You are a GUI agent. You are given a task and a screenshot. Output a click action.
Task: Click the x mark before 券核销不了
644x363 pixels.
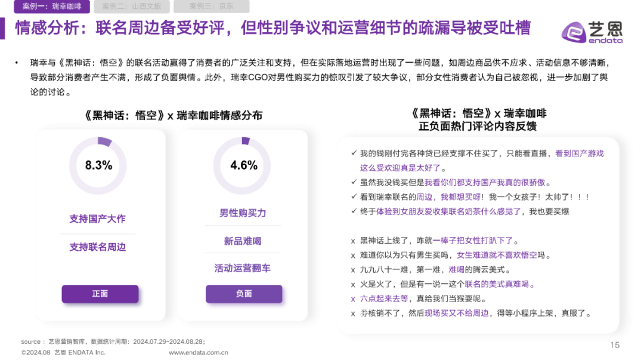click(353, 314)
